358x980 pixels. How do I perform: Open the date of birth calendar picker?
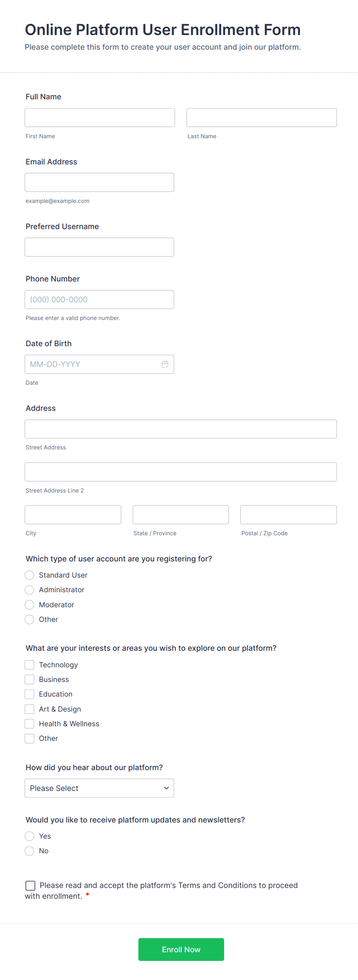coord(165,364)
